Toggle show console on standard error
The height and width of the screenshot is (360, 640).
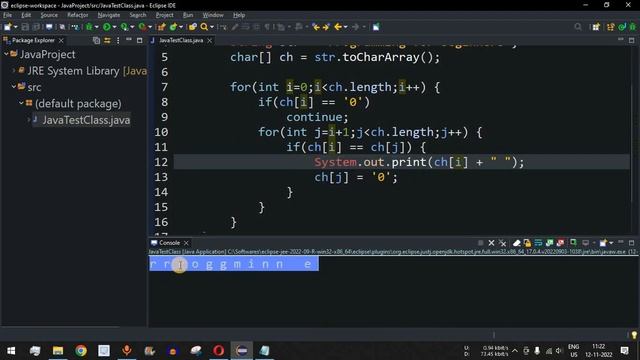[x=560, y=243]
